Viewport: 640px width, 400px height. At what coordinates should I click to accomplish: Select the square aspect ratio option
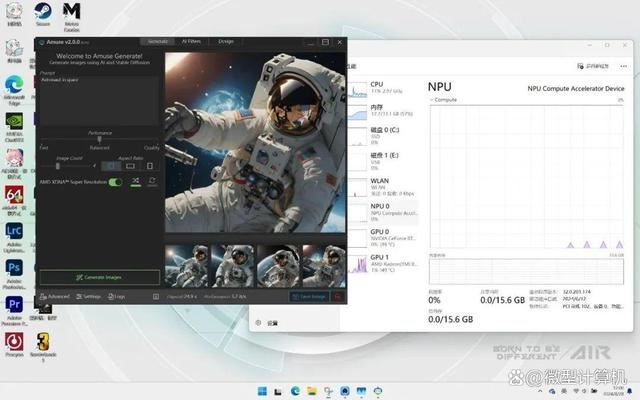point(111,166)
